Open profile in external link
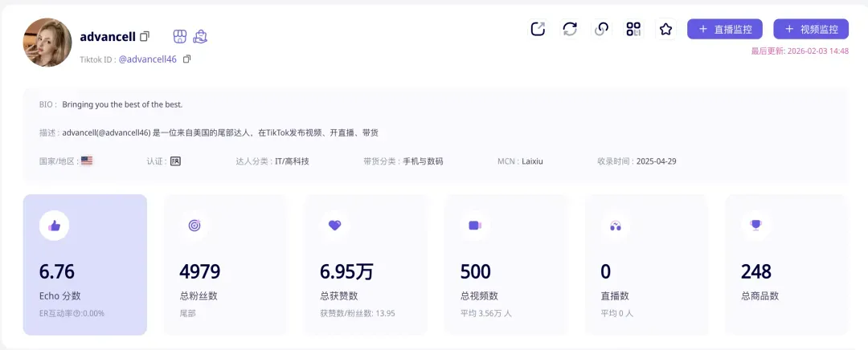 pyautogui.click(x=538, y=29)
